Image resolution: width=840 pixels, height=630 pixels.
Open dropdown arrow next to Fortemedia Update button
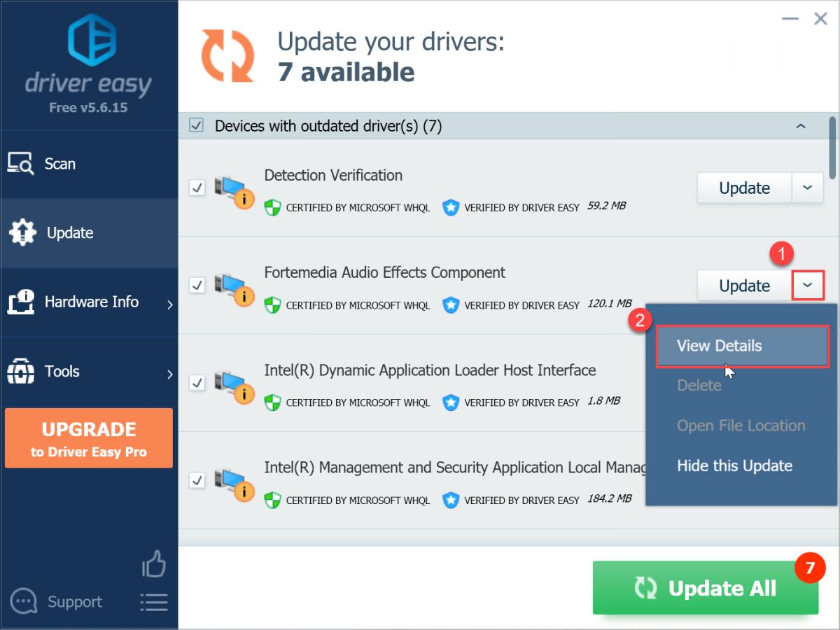point(807,286)
